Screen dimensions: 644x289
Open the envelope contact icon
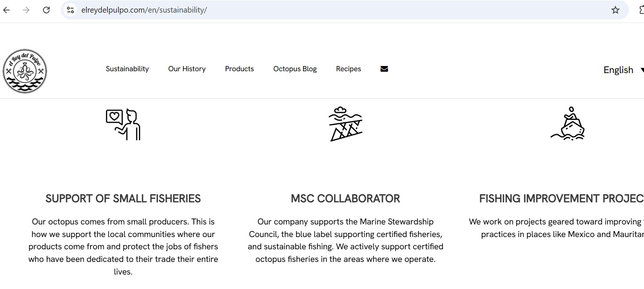(x=384, y=69)
